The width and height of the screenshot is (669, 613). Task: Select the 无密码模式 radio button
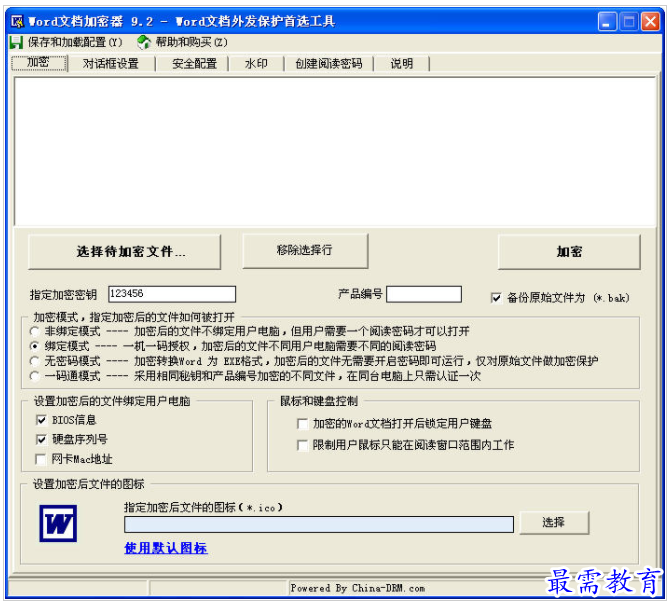[x=35, y=361]
